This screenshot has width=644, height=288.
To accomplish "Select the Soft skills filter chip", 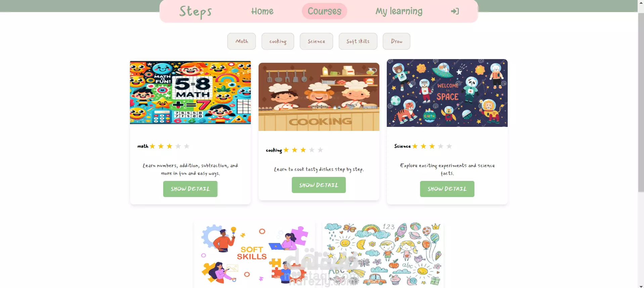I will 358,41.
